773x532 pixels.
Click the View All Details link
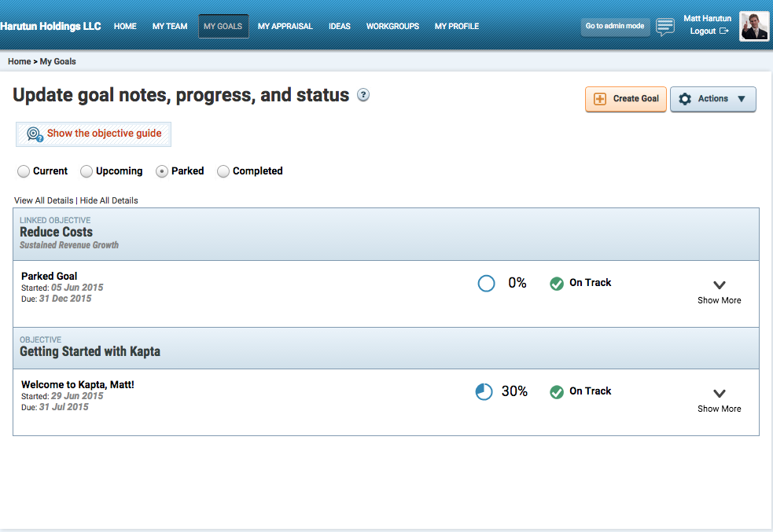(x=44, y=200)
